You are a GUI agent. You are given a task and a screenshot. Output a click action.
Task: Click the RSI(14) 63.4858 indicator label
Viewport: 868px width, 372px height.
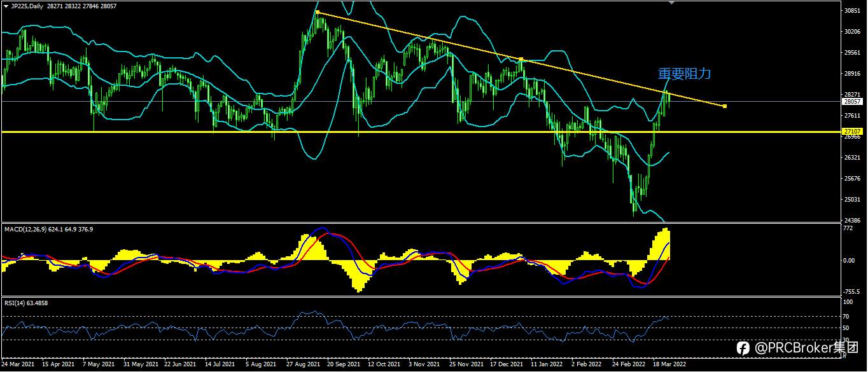click(26, 303)
